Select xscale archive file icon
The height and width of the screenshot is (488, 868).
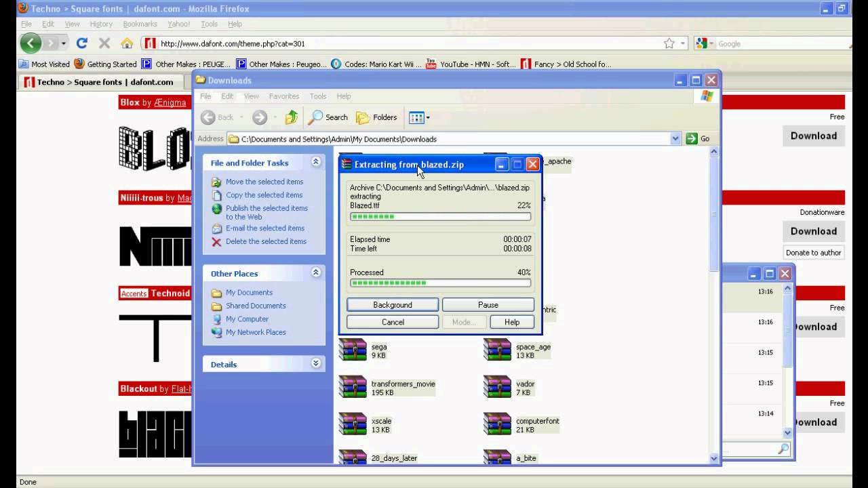pyautogui.click(x=353, y=424)
